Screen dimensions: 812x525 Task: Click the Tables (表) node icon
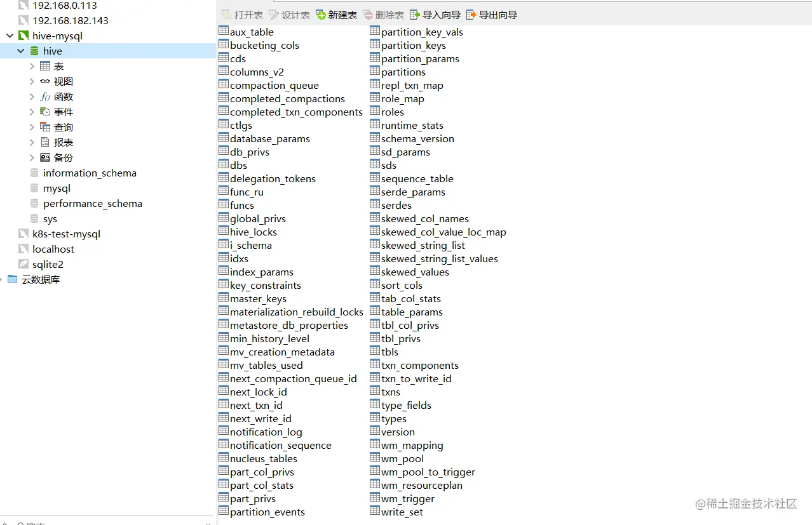click(45, 66)
